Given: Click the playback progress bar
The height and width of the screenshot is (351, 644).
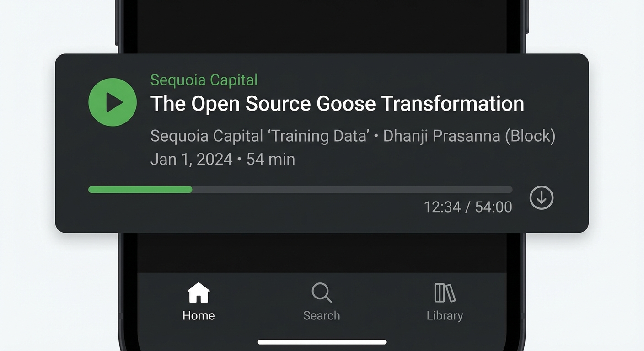Looking at the screenshot, I should 301,189.
